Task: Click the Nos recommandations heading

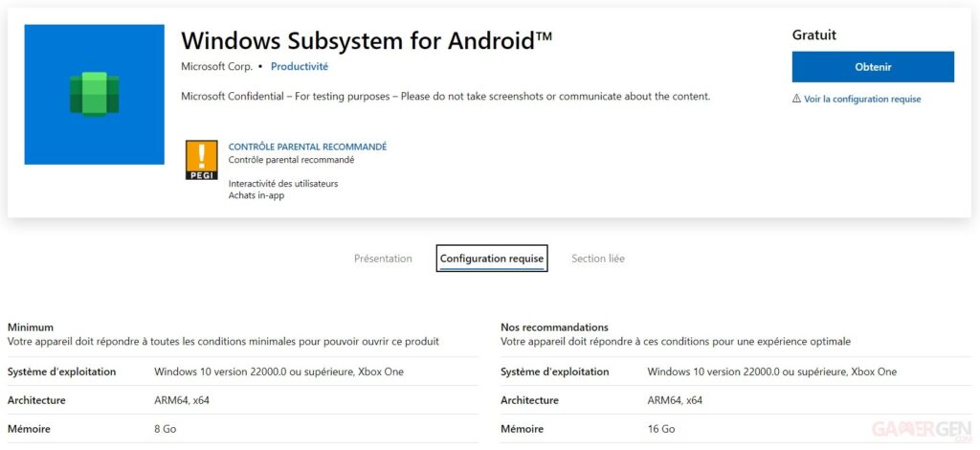Action: pos(554,326)
